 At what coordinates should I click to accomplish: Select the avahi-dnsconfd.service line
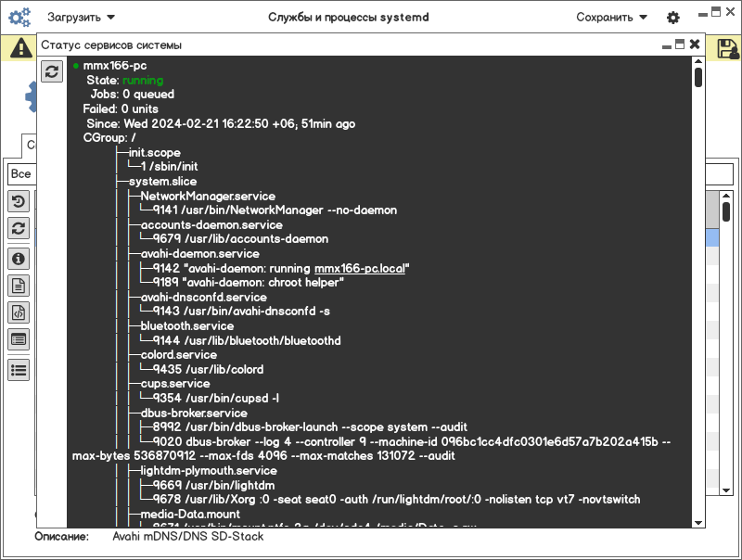pyautogui.click(x=204, y=298)
